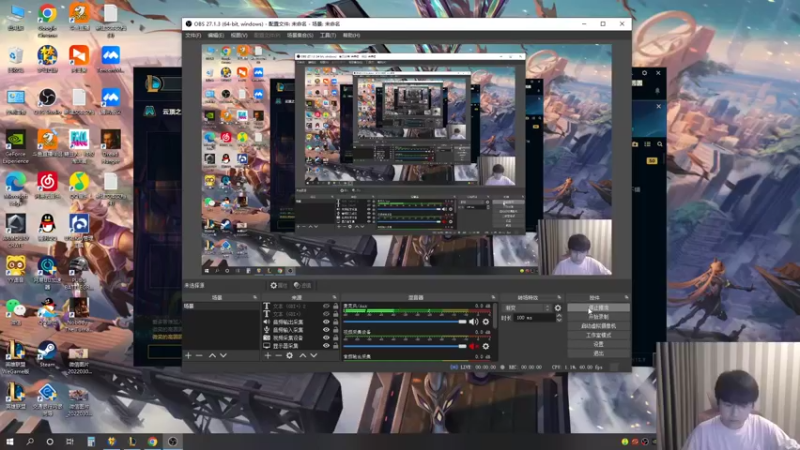Image resolution: width=800 pixels, height=450 pixels.
Task: Open Steam desktop shortcut
Action: (47, 354)
